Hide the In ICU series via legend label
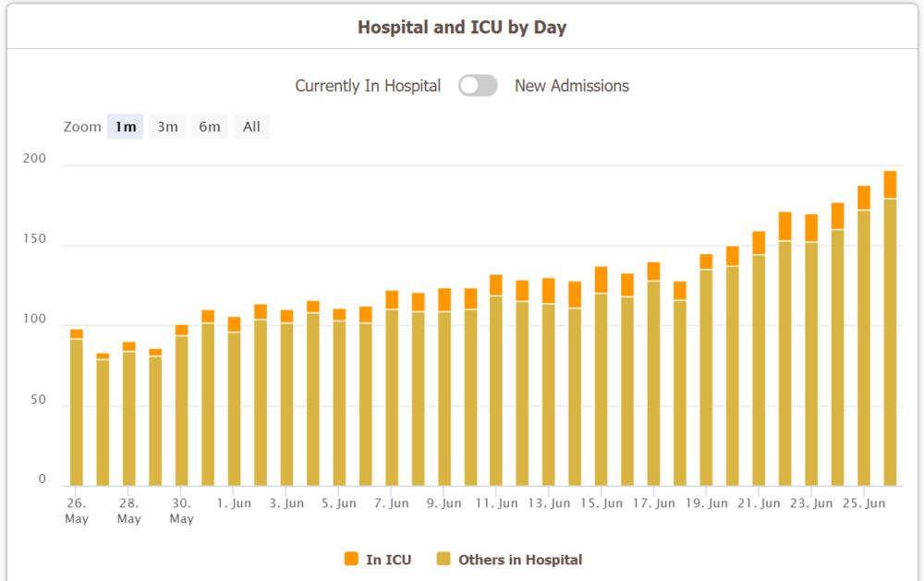Image resolution: width=924 pixels, height=581 pixels. [x=388, y=560]
